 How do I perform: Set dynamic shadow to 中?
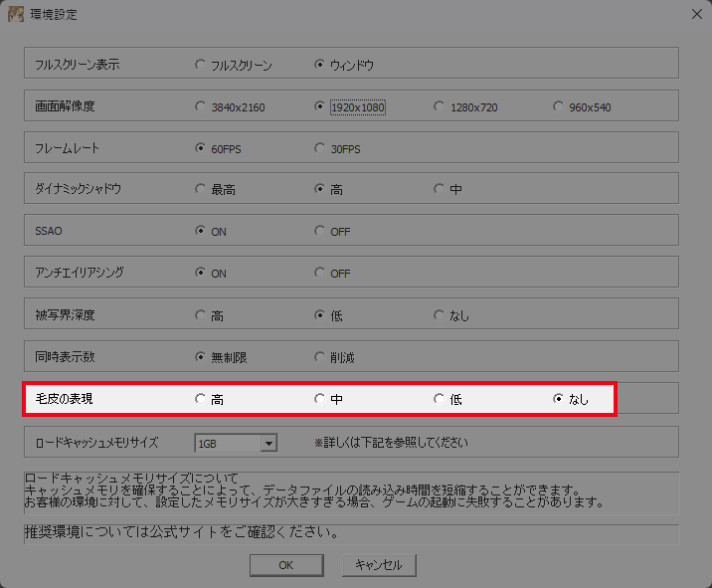pos(440,190)
